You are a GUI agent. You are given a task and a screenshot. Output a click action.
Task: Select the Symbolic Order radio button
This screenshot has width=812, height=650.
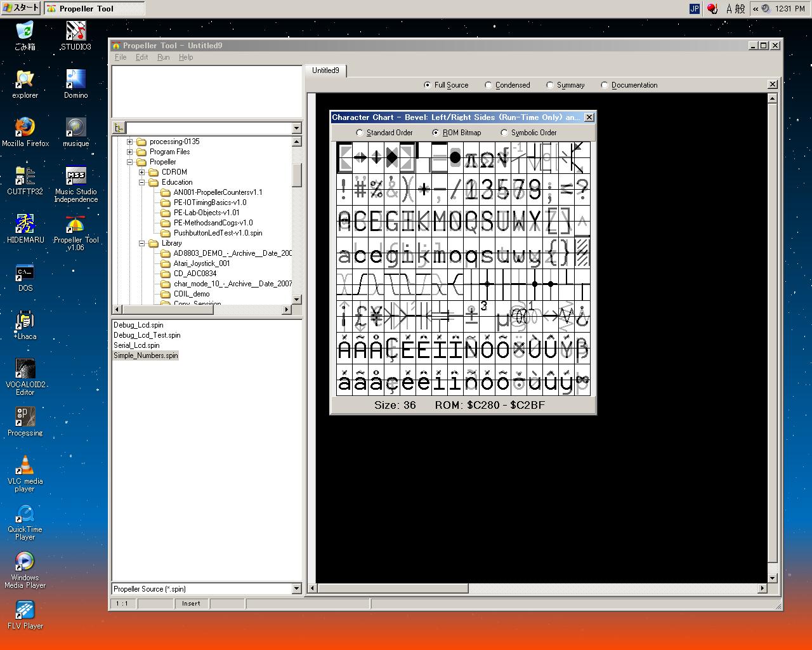(x=504, y=133)
